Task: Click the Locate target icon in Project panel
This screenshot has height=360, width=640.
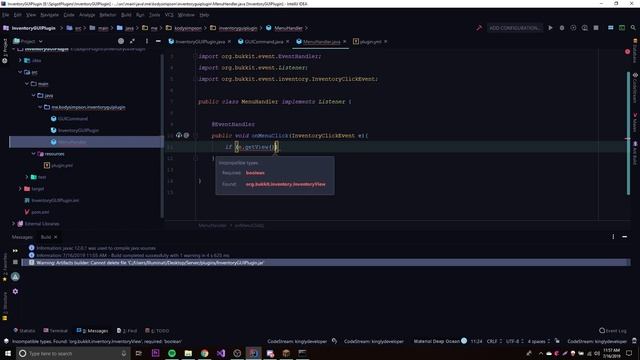Action: [121, 41]
